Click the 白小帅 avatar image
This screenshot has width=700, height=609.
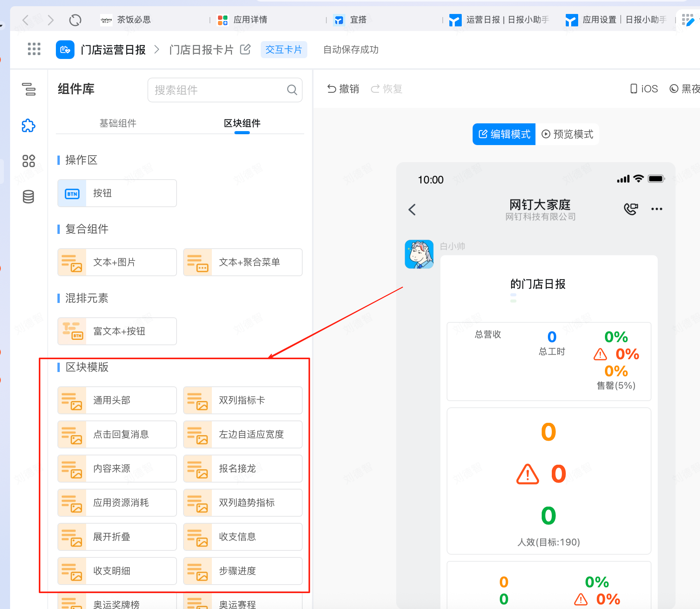pos(419,254)
